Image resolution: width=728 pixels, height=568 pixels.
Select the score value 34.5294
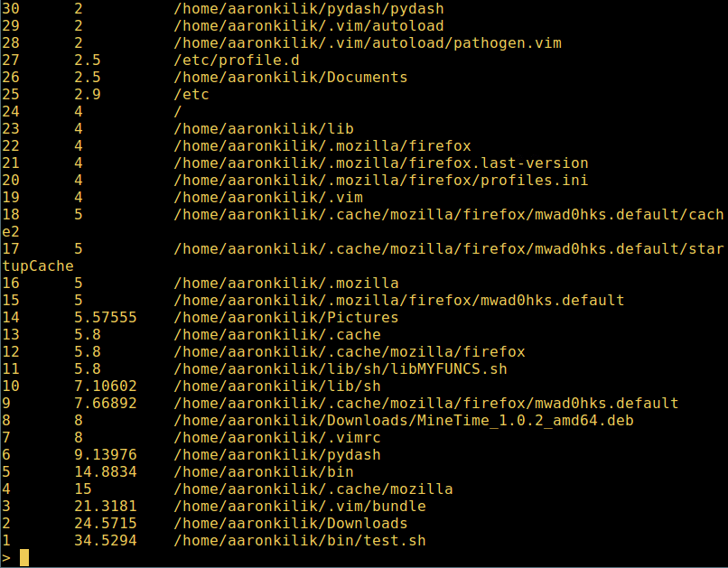click(106, 541)
